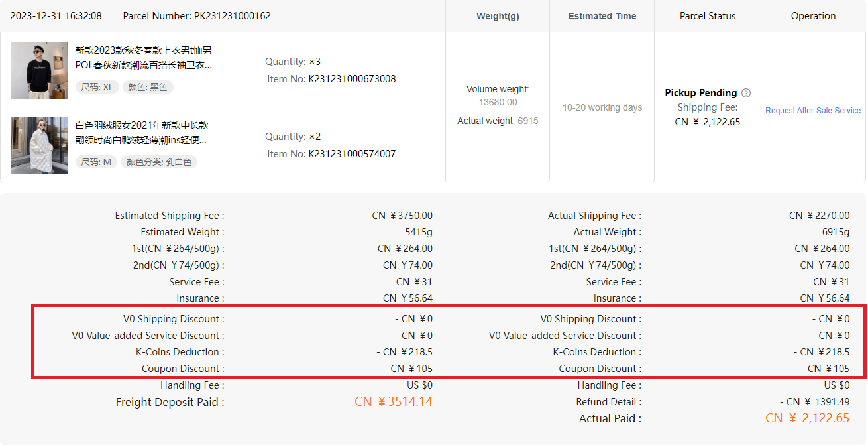The width and height of the screenshot is (868, 447).
Task: Click the Parcel Status column header
Action: point(707,16)
